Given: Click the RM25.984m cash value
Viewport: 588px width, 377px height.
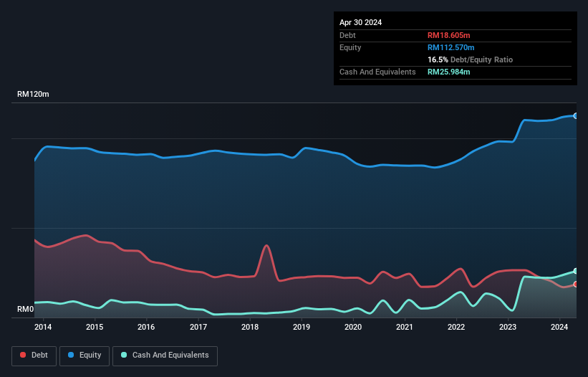Looking at the screenshot, I should click(448, 72).
